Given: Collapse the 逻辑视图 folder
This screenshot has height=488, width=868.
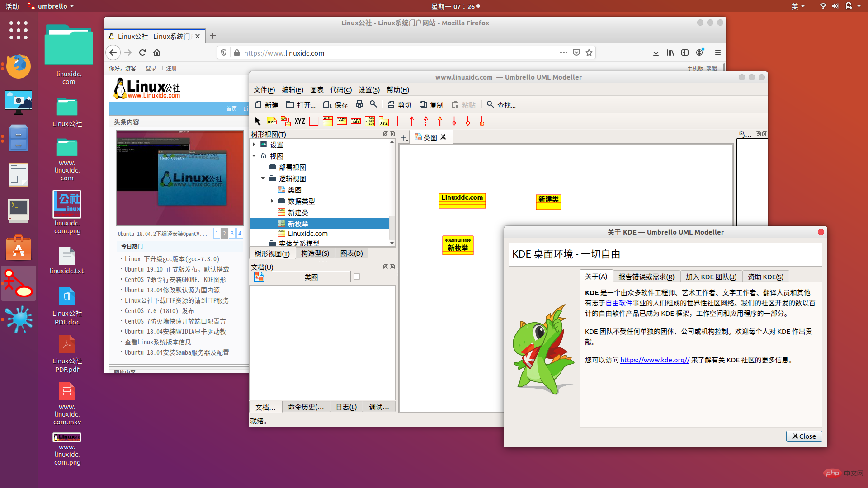Looking at the screenshot, I should [263, 178].
